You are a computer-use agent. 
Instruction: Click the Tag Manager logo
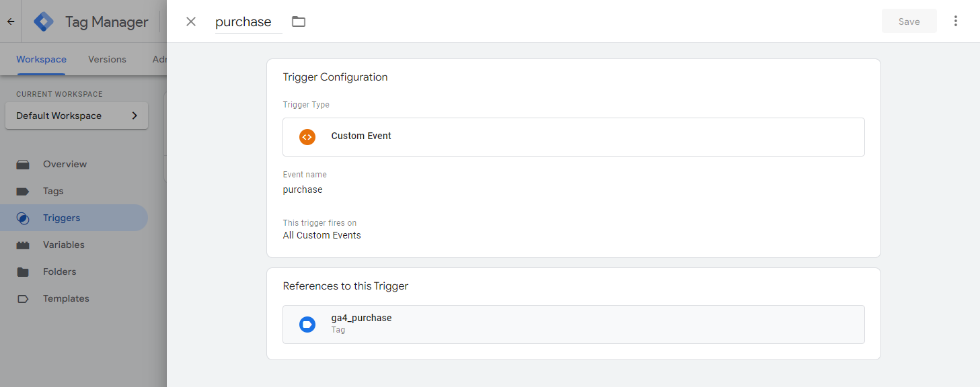coord(44,21)
